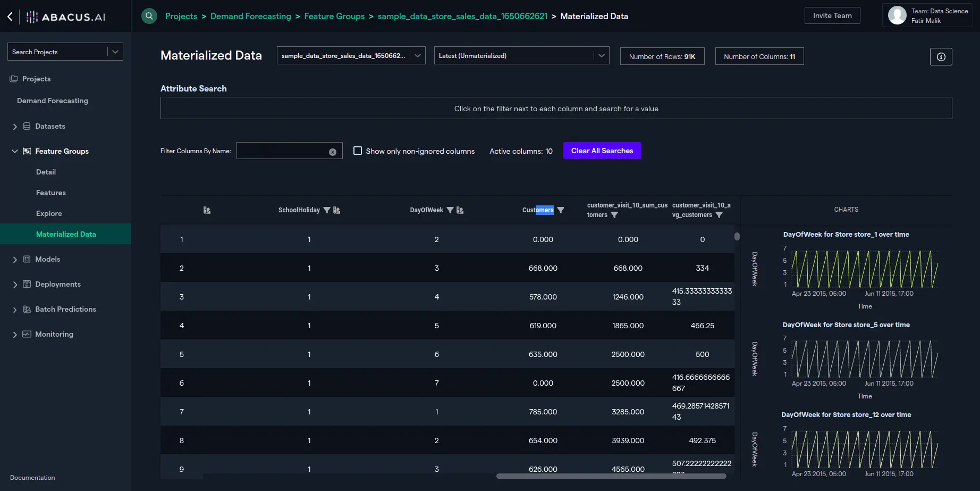The height and width of the screenshot is (491, 980).
Task: Click the Monitoring icon in the sidebar
Action: click(x=27, y=334)
